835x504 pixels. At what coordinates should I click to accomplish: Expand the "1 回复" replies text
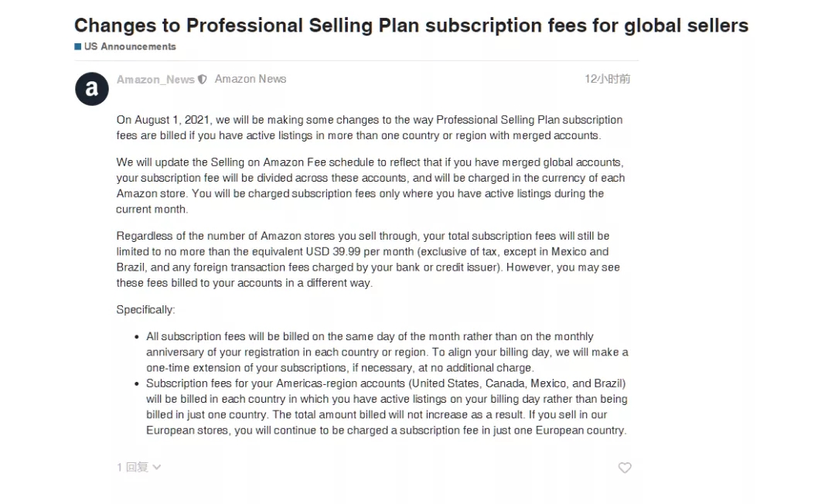[132, 467]
